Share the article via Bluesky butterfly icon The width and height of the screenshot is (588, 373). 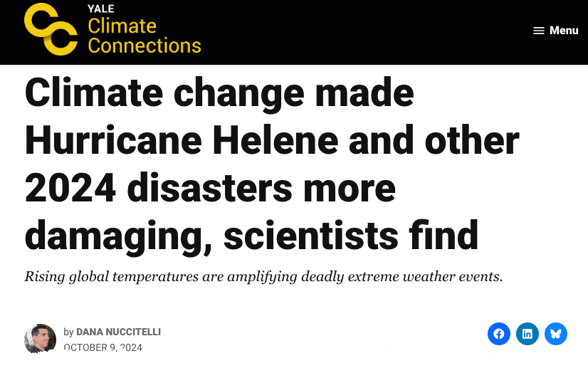pyautogui.click(x=556, y=333)
